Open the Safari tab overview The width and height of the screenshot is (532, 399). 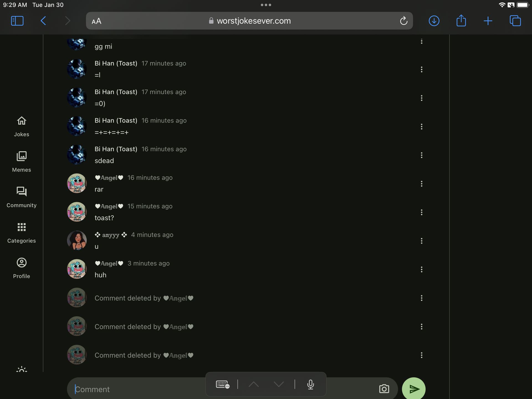tap(515, 21)
